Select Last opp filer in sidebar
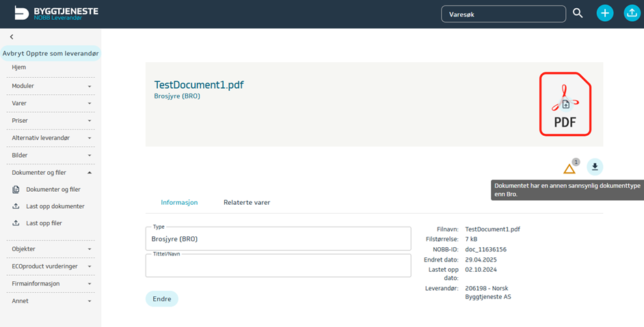This screenshot has height=327, width=644. tap(44, 223)
